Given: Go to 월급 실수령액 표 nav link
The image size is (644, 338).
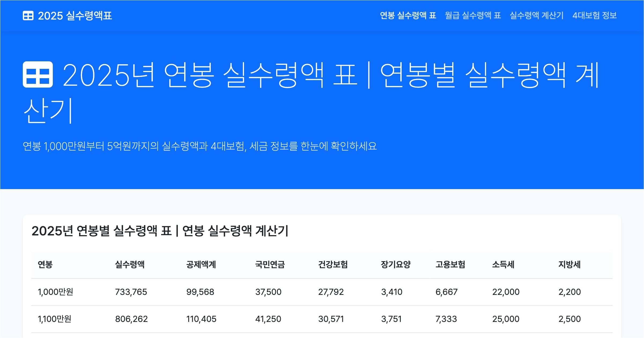Looking at the screenshot, I should pos(473,16).
